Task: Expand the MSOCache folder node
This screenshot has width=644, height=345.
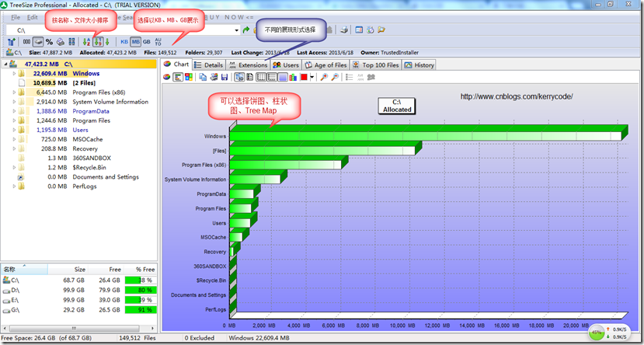Action: (x=14, y=139)
